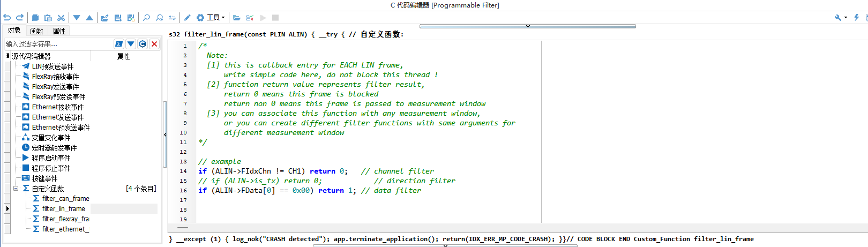Click the sigma filter button beside search
This screenshot has height=247, width=868.
[119, 44]
